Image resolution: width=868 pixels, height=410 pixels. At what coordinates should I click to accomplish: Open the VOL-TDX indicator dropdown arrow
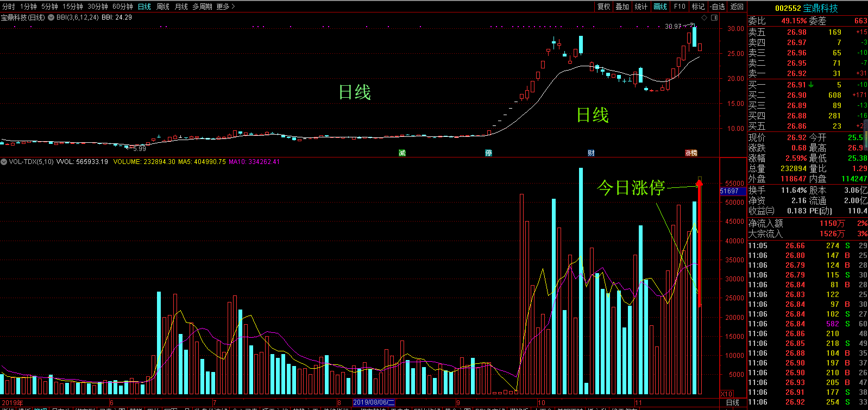pyautogui.click(x=4, y=162)
